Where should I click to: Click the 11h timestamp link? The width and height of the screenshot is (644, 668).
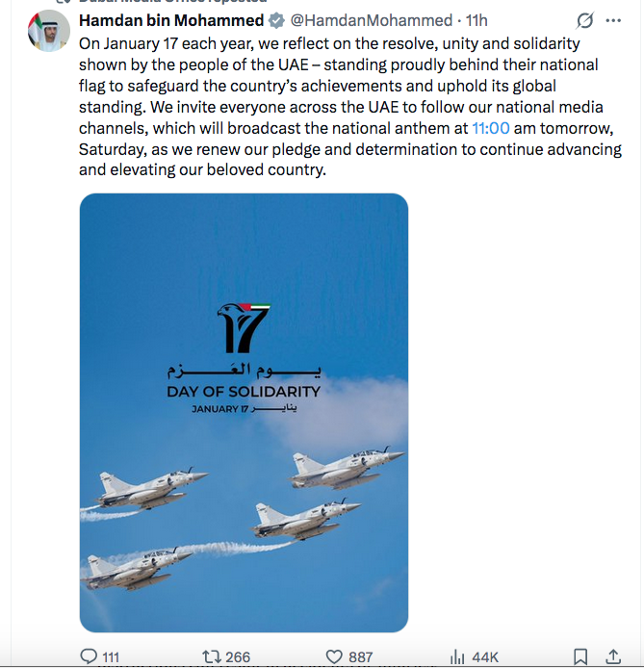tap(477, 20)
